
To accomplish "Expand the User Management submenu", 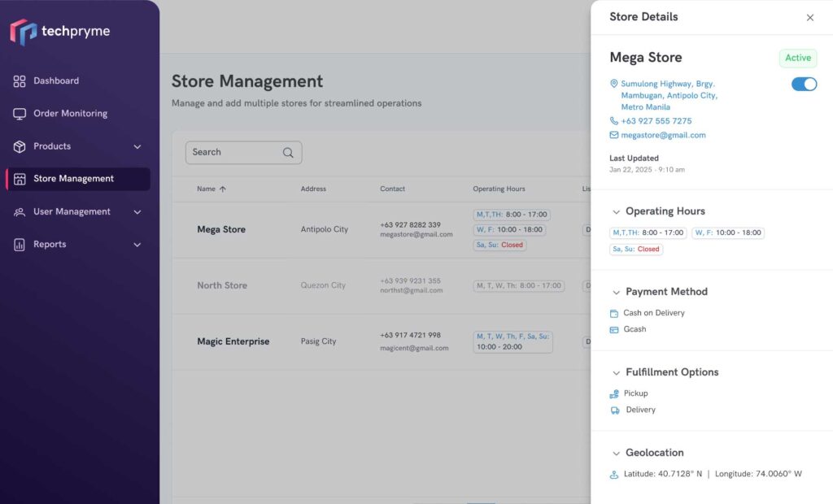I will pos(137,212).
